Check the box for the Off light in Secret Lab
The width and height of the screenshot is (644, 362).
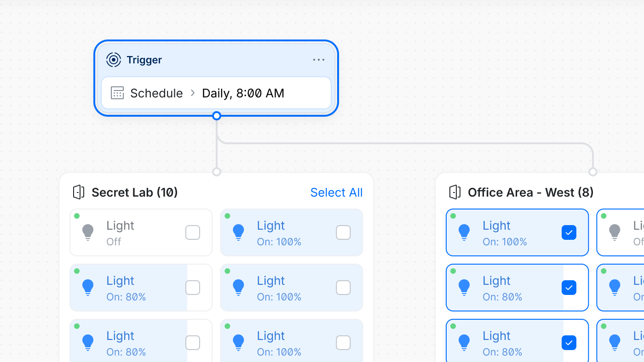[193, 232]
